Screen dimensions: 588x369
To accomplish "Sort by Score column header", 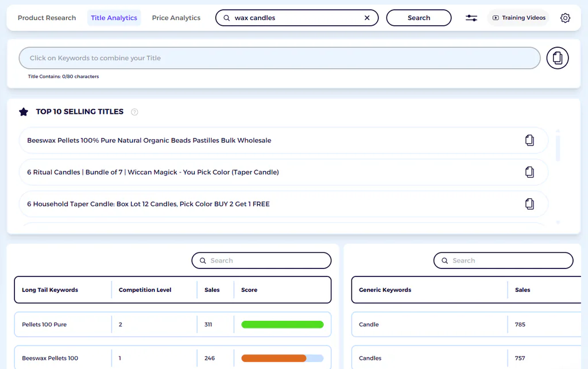I will coord(249,290).
